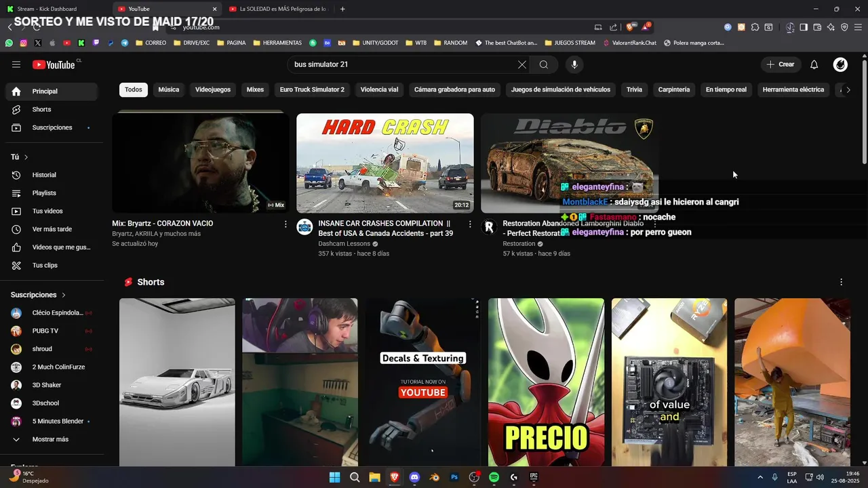Go to Principal in the sidebar

[52, 91]
